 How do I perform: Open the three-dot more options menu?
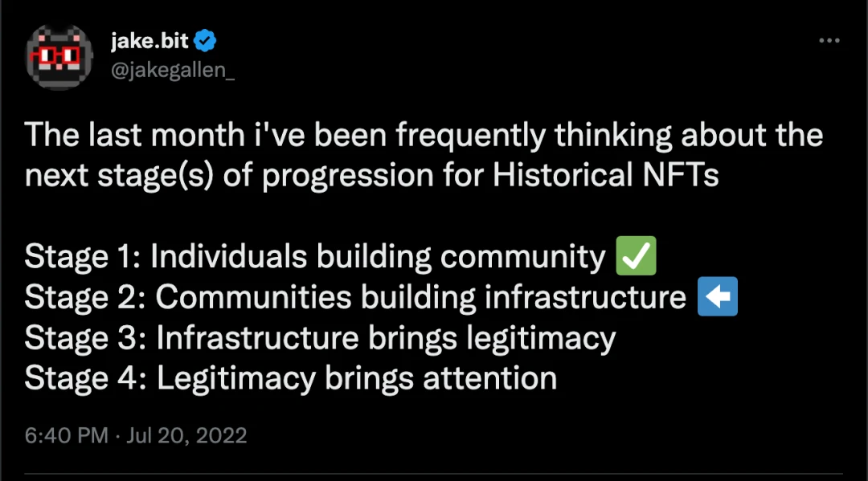click(829, 41)
